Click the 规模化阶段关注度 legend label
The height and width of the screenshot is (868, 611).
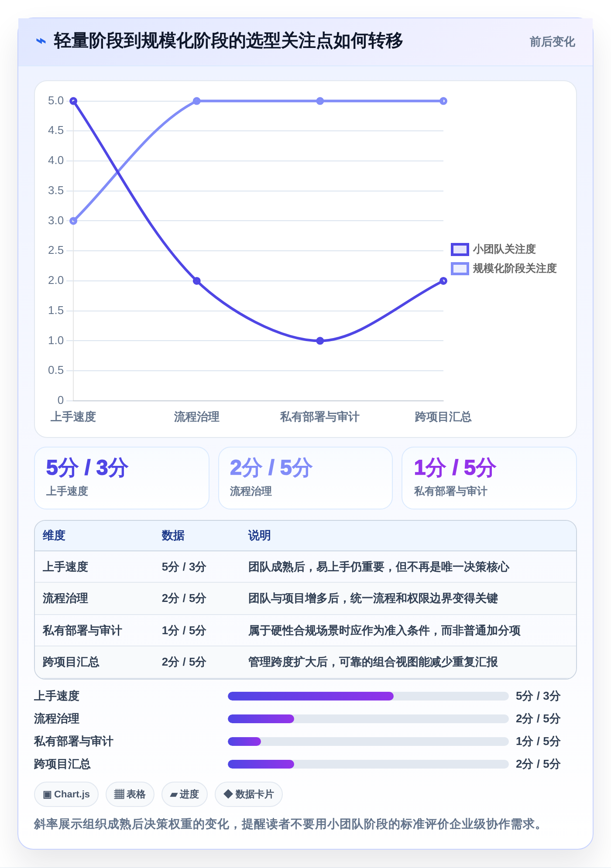(x=515, y=269)
